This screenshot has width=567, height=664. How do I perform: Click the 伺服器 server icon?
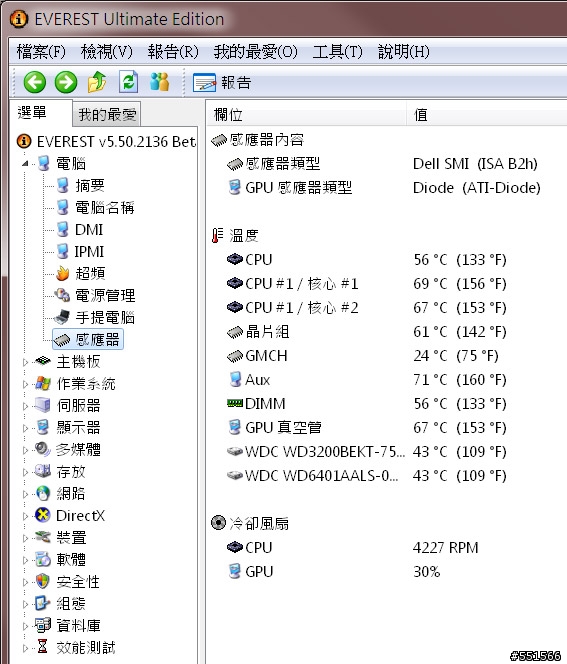pyautogui.click(x=43, y=405)
